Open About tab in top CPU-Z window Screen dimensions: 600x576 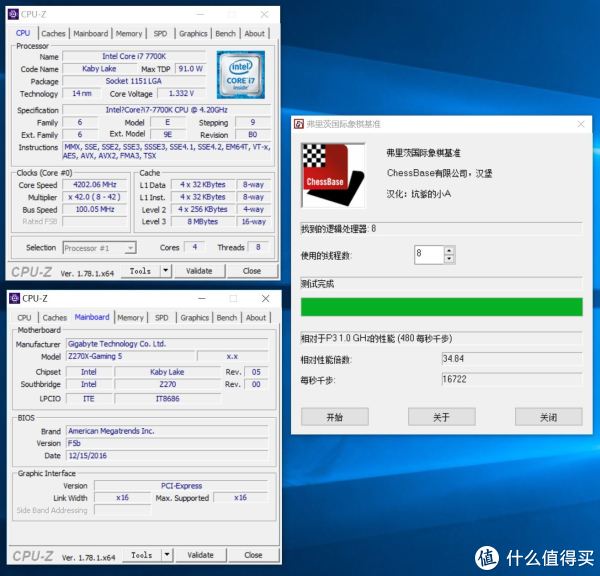point(254,34)
